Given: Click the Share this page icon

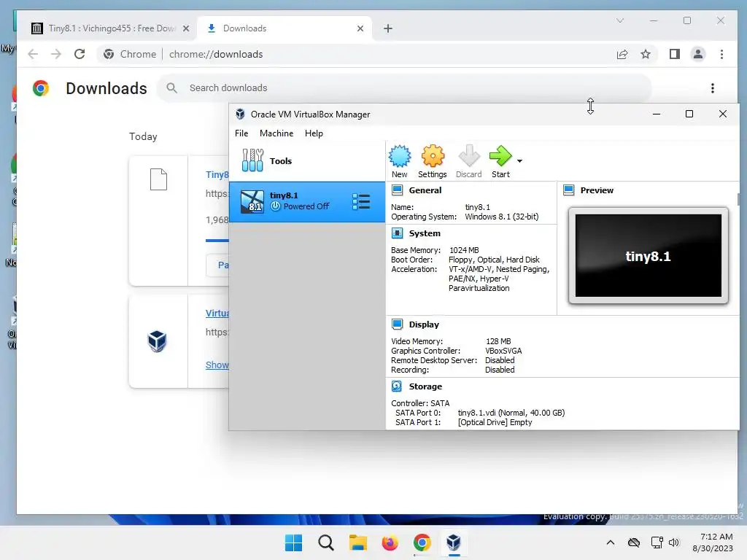Looking at the screenshot, I should click(x=622, y=54).
